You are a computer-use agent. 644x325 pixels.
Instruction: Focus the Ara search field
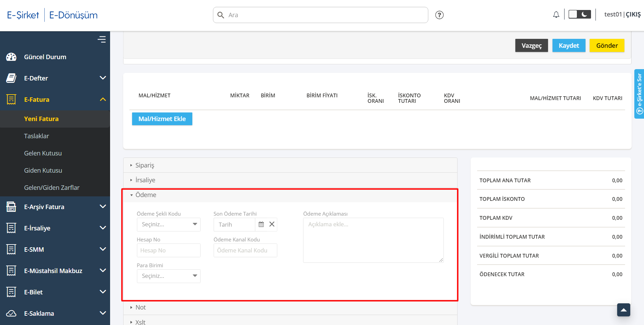point(321,15)
